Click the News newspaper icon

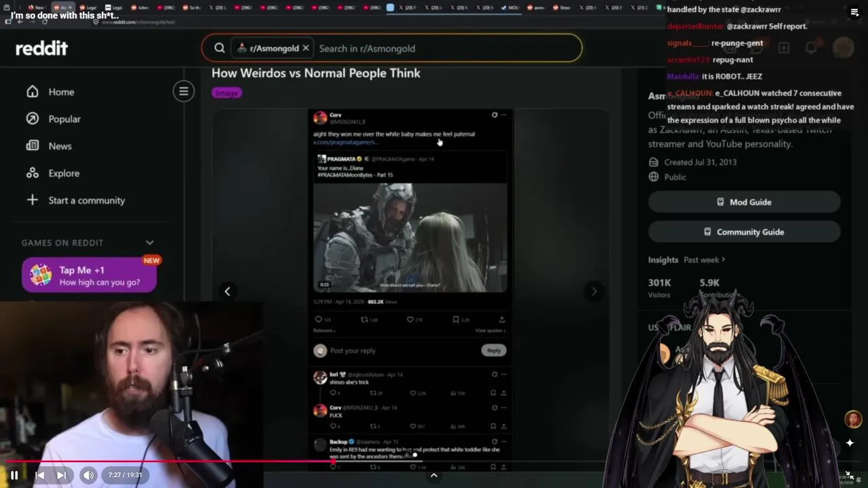(33, 146)
